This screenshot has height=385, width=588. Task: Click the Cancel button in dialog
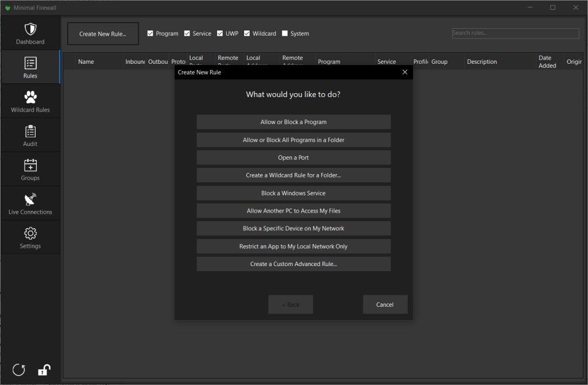click(x=385, y=305)
